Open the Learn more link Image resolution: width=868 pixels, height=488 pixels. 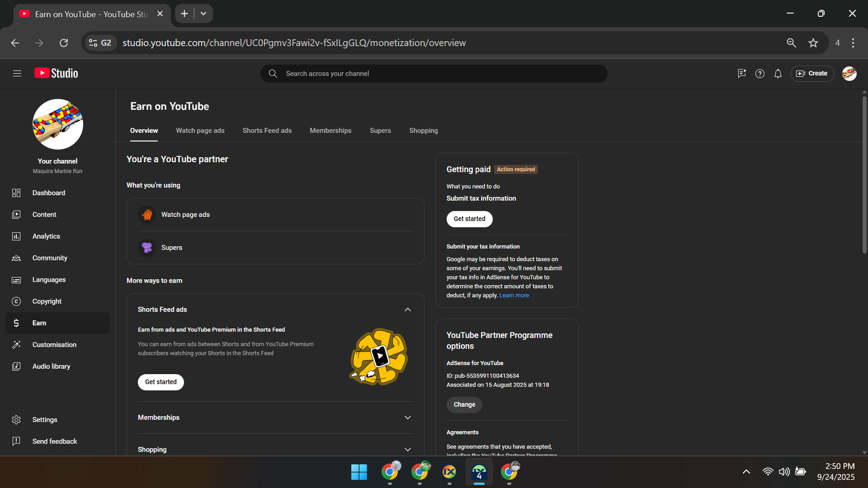(514, 296)
